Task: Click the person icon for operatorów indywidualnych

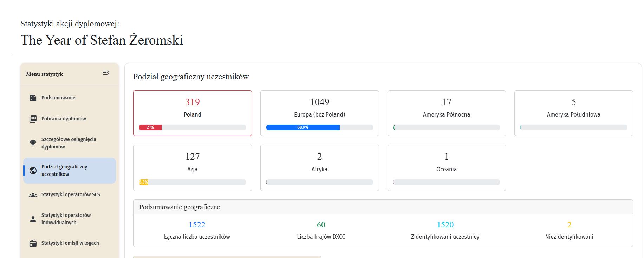Action: click(33, 219)
